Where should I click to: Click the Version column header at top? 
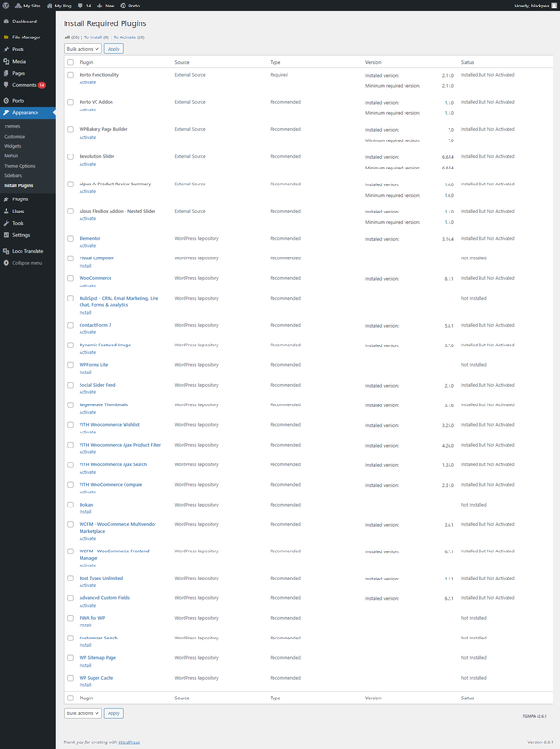[373, 62]
